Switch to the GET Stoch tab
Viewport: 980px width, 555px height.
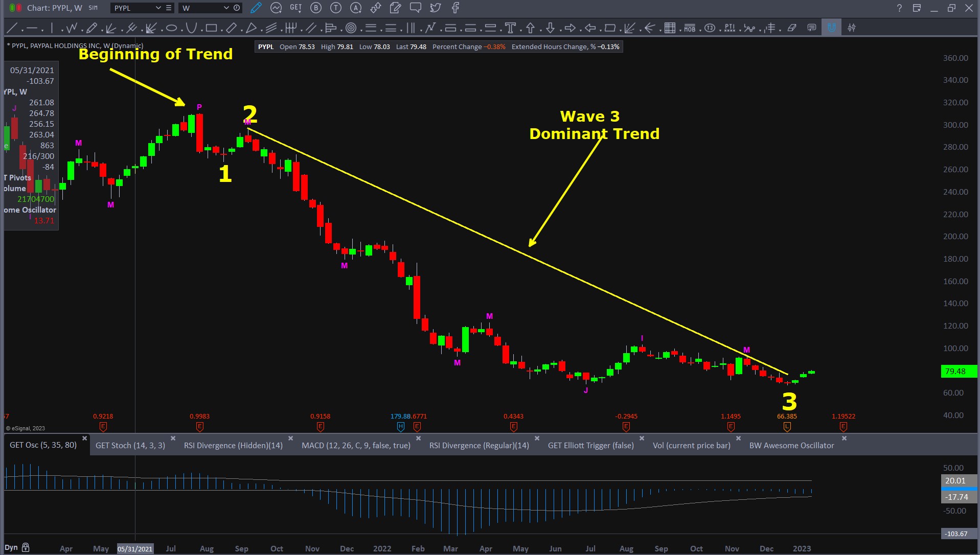(x=130, y=446)
